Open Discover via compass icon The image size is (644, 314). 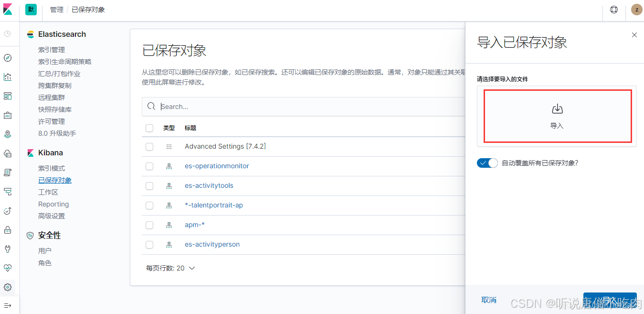pyautogui.click(x=8, y=58)
